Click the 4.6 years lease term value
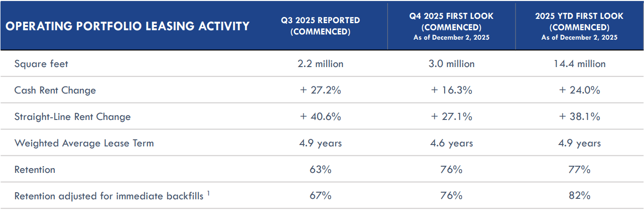 click(451, 143)
